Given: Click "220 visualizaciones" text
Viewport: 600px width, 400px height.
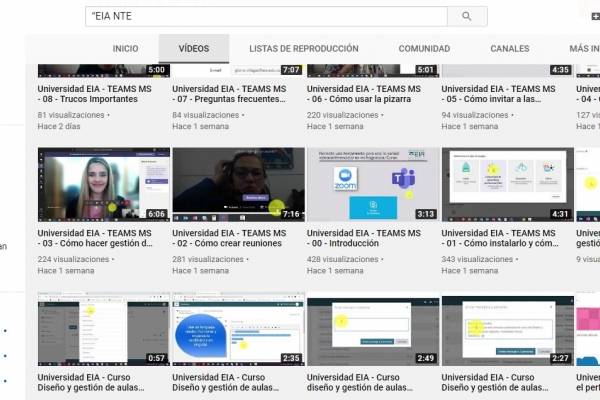Looking at the screenshot, I should pos(342,115).
